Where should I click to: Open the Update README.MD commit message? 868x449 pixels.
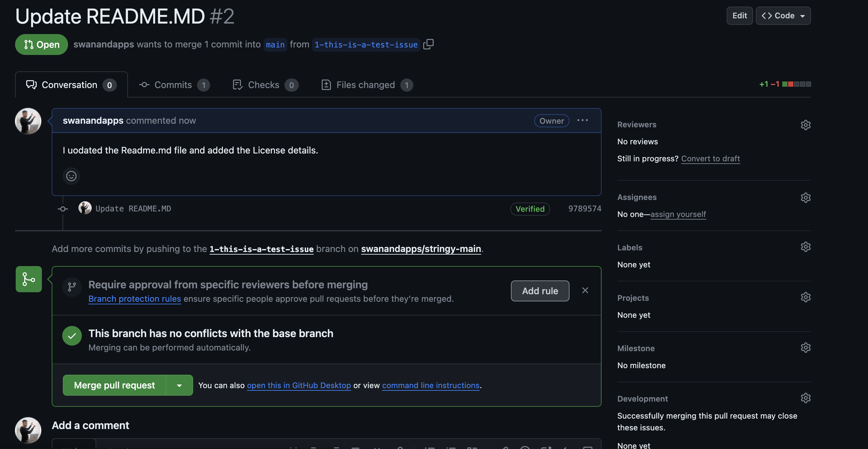[133, 209]
